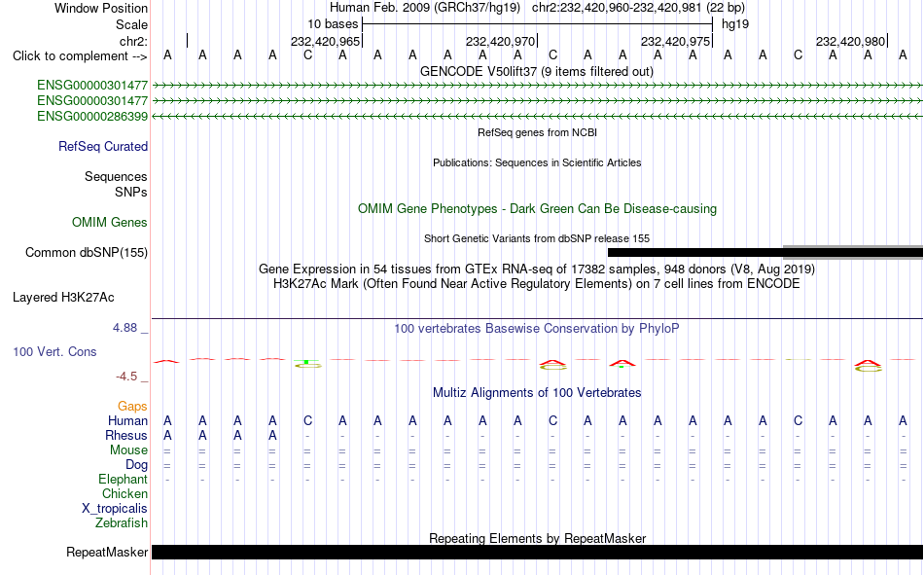
Task: Click the chr2: label in the left column
Action: pos(134,41)
